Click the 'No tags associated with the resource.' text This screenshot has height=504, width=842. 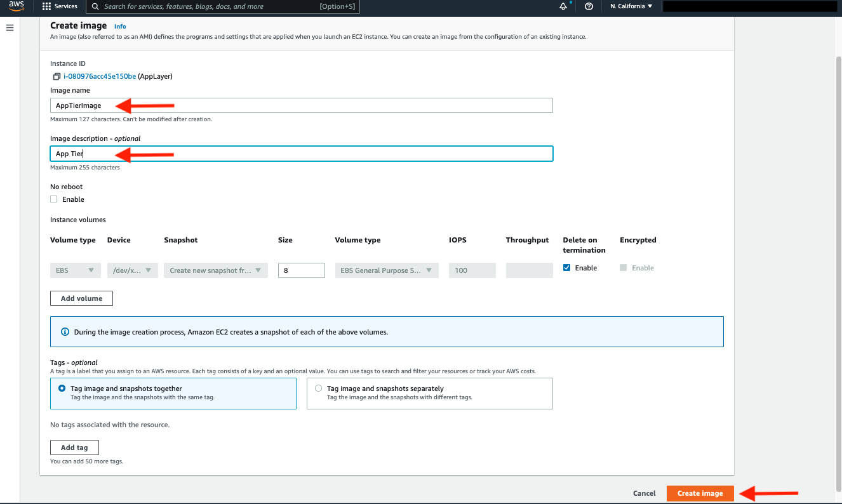[110, 425]
